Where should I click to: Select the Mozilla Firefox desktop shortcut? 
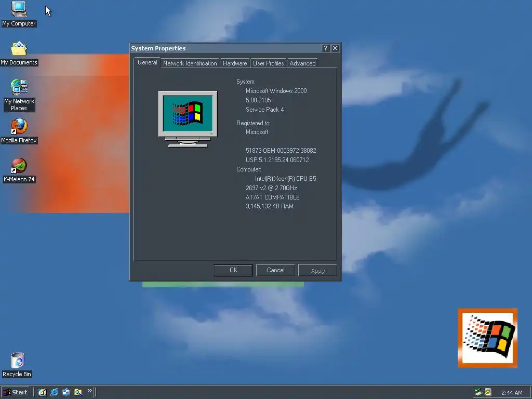tap(19, 131)
